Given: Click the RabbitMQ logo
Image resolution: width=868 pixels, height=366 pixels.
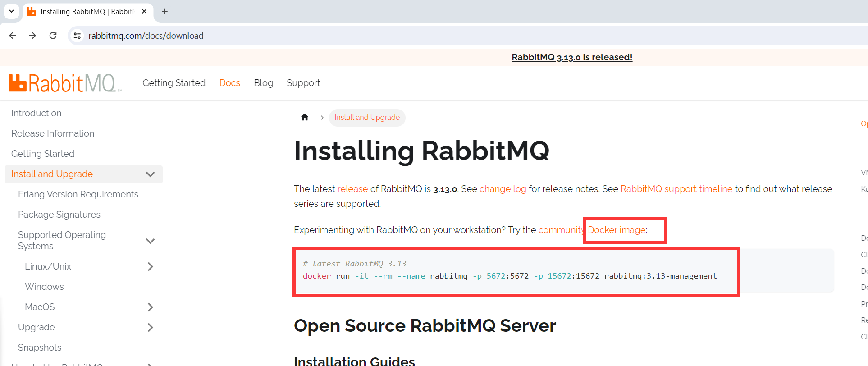Looking at the screenshot, I should (65, 83).
